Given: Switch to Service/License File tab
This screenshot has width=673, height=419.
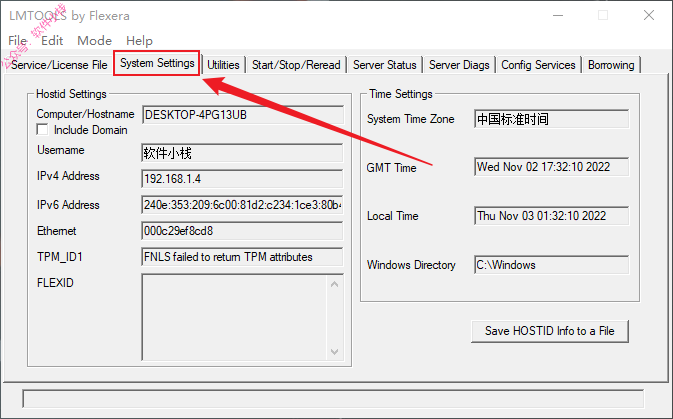Looking at the screenshot, I should click(59, 65).
